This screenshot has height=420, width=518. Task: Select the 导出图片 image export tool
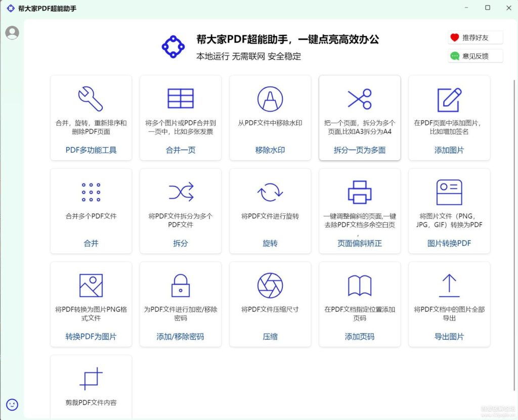(x=449, y=303)
